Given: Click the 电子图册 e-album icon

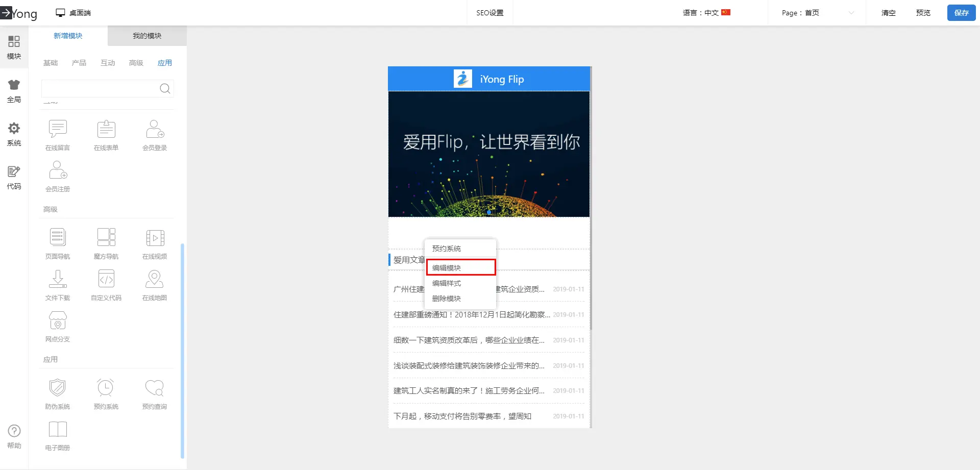Looking at the screenshot, I should (x=58, y=430).
